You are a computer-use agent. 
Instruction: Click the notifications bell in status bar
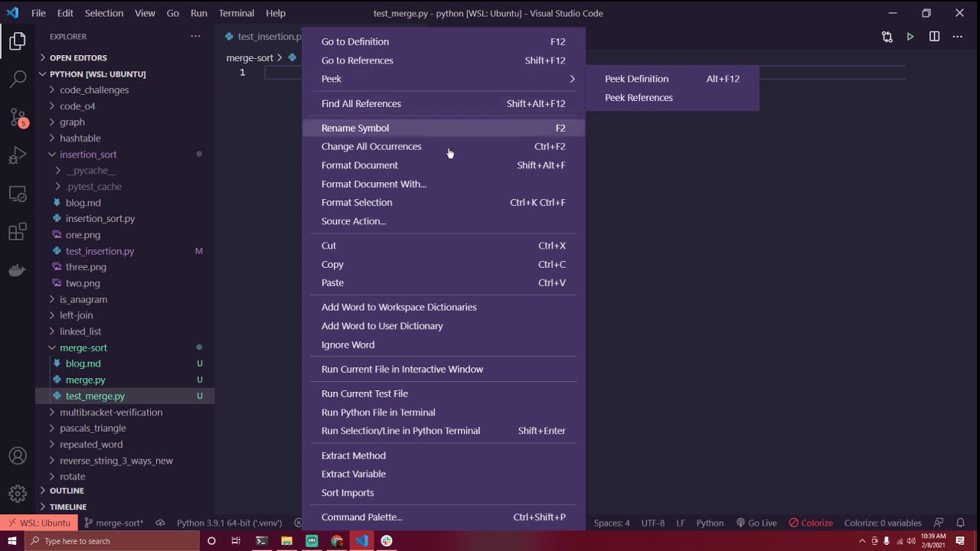point(960,523)
